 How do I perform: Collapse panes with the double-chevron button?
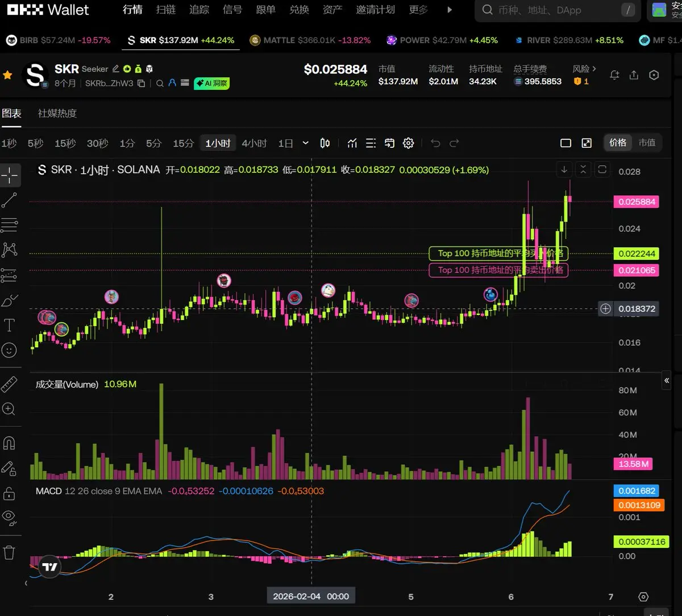(x=583, y=169)
